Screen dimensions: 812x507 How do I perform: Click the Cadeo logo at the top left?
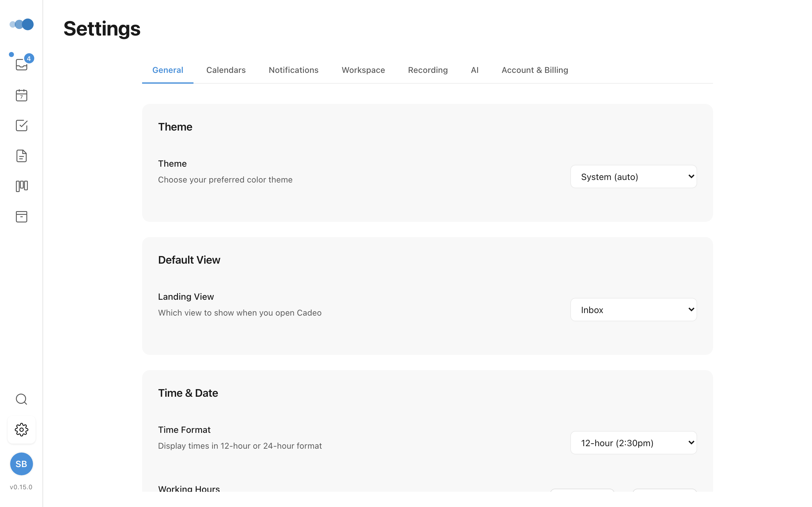pos(22,24)
